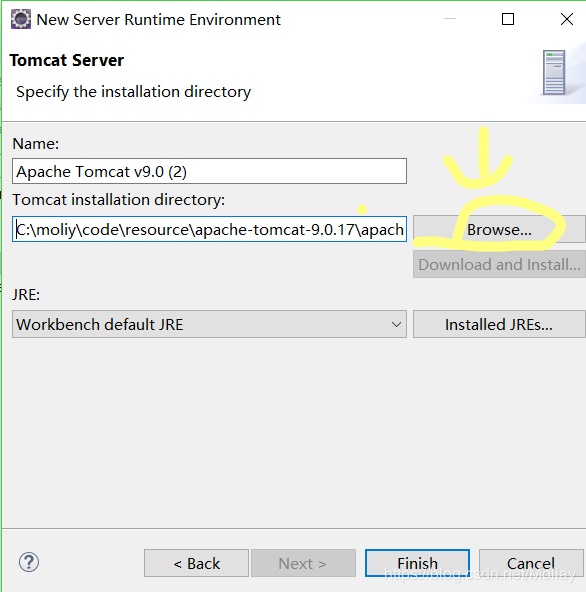This screenshot has width=586, height=592.
Task: Click the Browse... button
Action: pos(499,229)
